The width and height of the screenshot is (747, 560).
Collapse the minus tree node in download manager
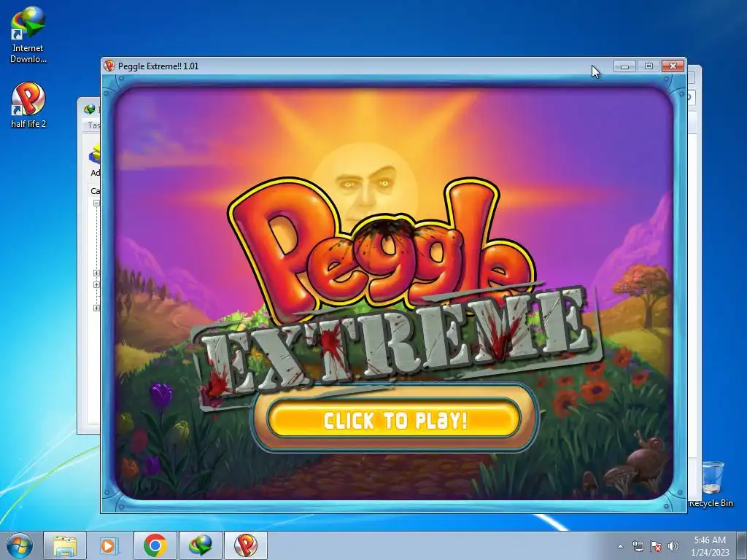point(96,203)
